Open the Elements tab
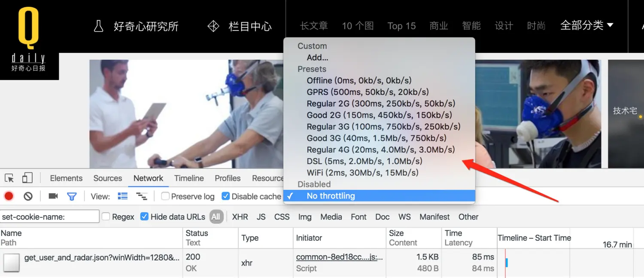This screenshot has height=278, width=644. point(66,178)
